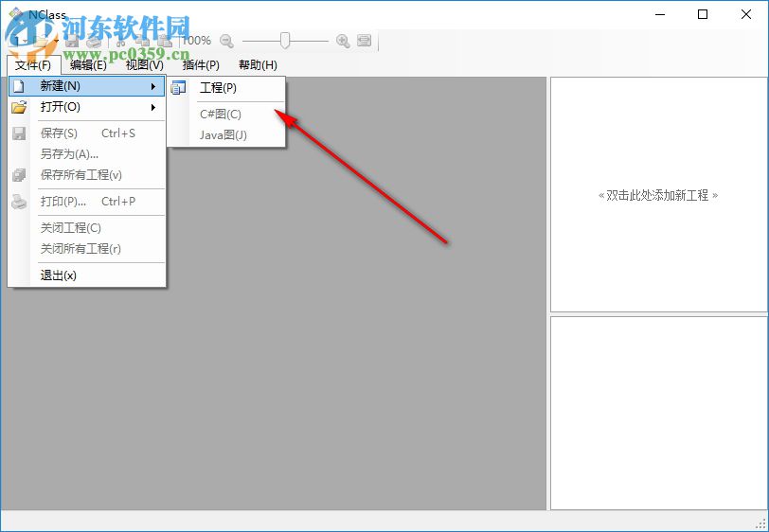Select C#图(C) in the new submenu
The height and width of the screenshot is (532, 769).
(x=226, y=115)
